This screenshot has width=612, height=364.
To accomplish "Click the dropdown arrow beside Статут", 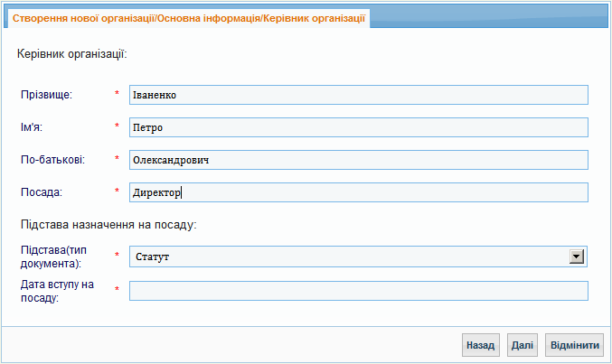I will (x=577, y=257).
